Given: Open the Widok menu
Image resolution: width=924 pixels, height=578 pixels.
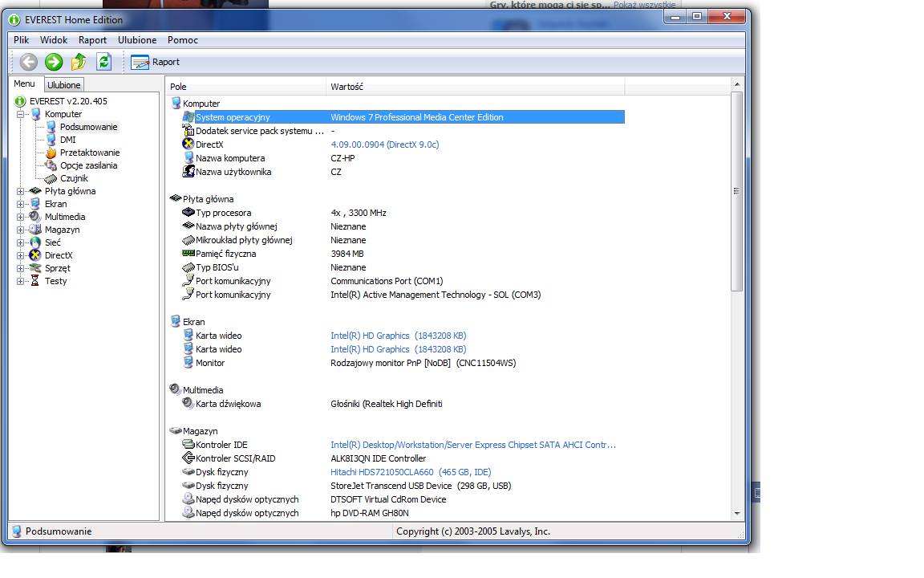Looking at the screenshot, I should click(54, 40).
